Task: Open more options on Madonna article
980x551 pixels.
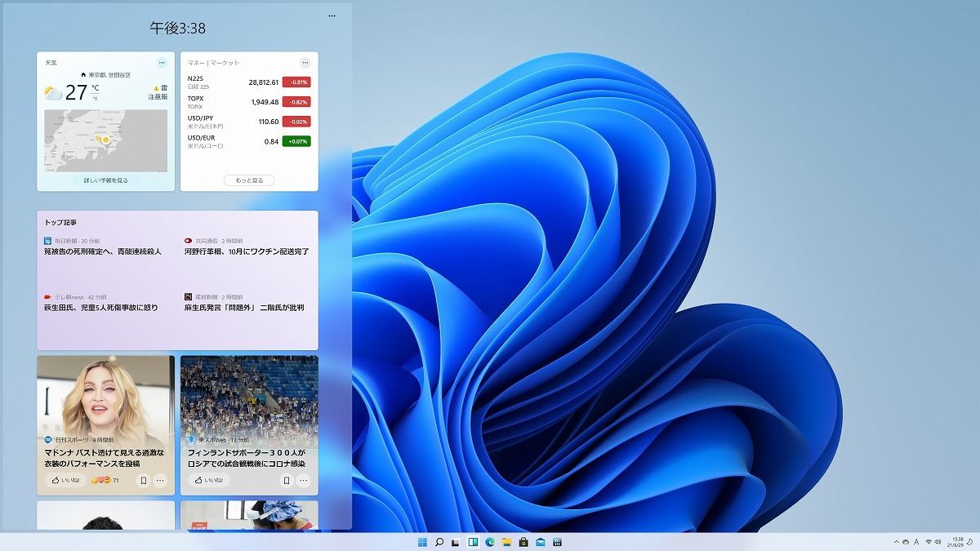Action: point(160,481)
